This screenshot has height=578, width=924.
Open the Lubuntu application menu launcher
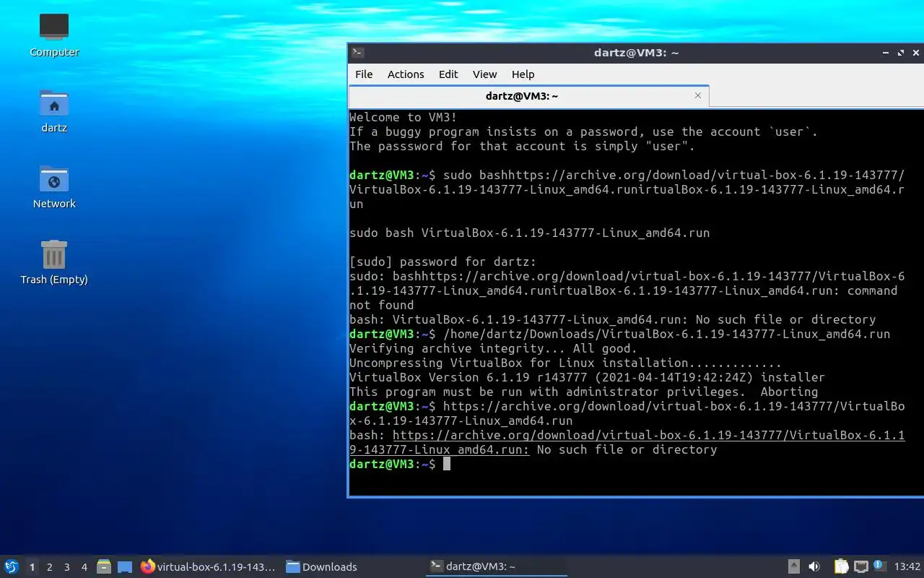click(x=12, y=567)
